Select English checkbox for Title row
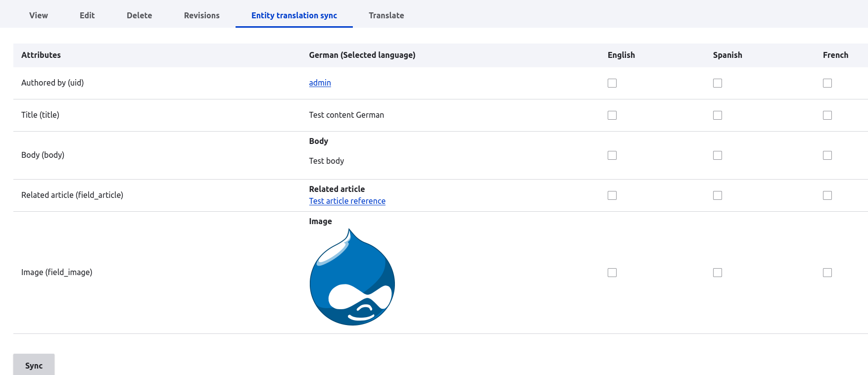 612,115
